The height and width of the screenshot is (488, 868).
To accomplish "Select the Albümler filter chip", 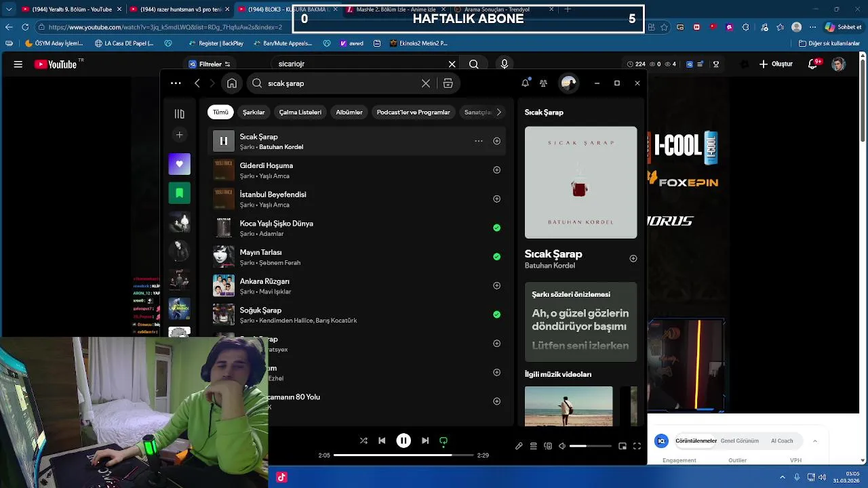I will [349, 113].
